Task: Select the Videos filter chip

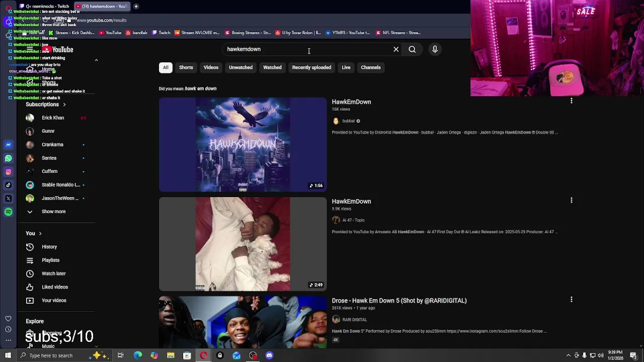Action: 211,67
